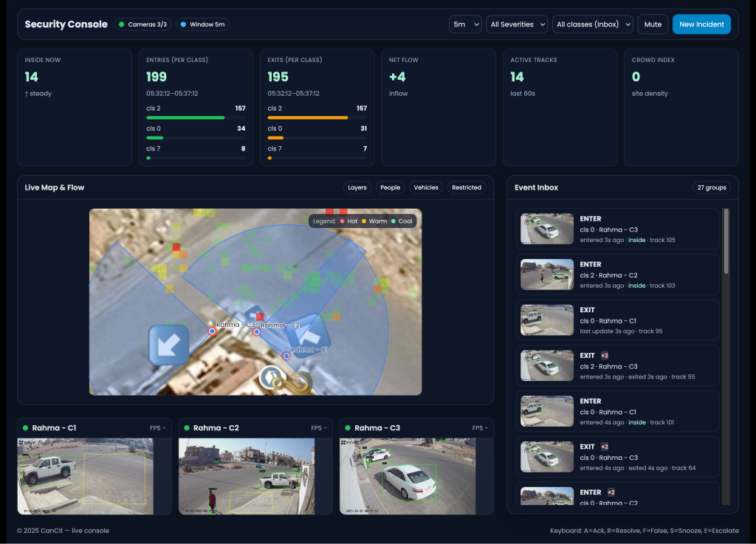Open the Rahma - C3 live camera feed
Image resolution: width=756 pixels, height=544 pixels.
(408, 476)
